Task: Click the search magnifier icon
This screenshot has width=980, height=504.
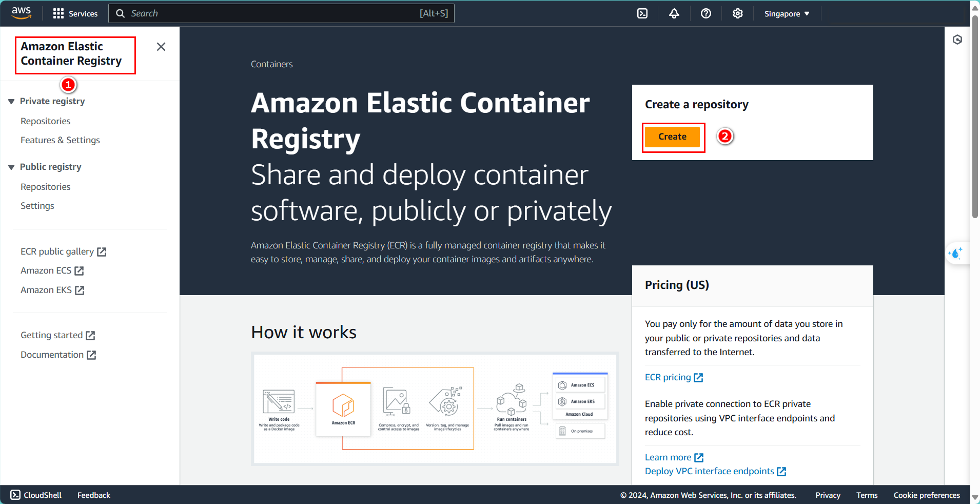Action: click(x=121, y=13)
